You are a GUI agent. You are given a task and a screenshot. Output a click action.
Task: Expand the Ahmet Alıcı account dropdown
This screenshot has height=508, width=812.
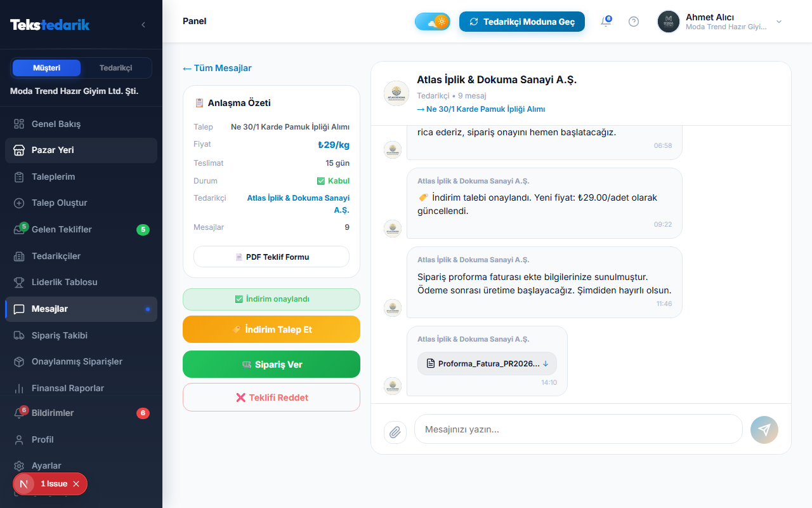click(x=720, y=22)
